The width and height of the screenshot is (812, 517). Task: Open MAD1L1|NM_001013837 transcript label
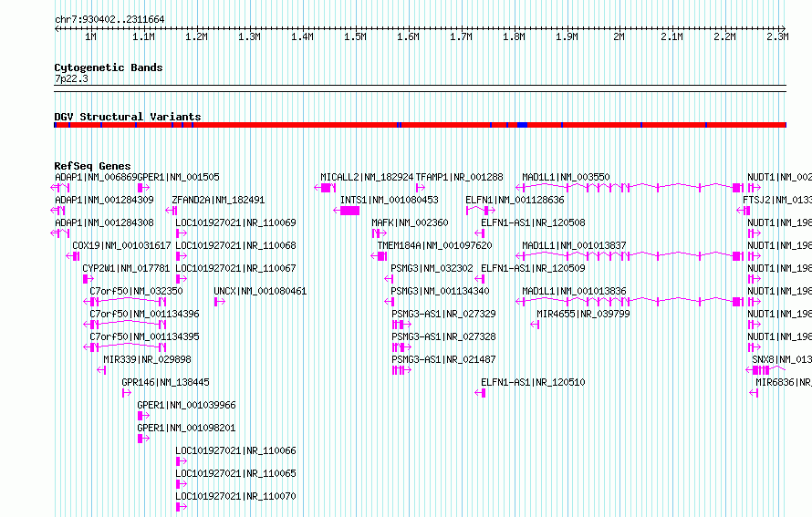[x=574, y=245]
